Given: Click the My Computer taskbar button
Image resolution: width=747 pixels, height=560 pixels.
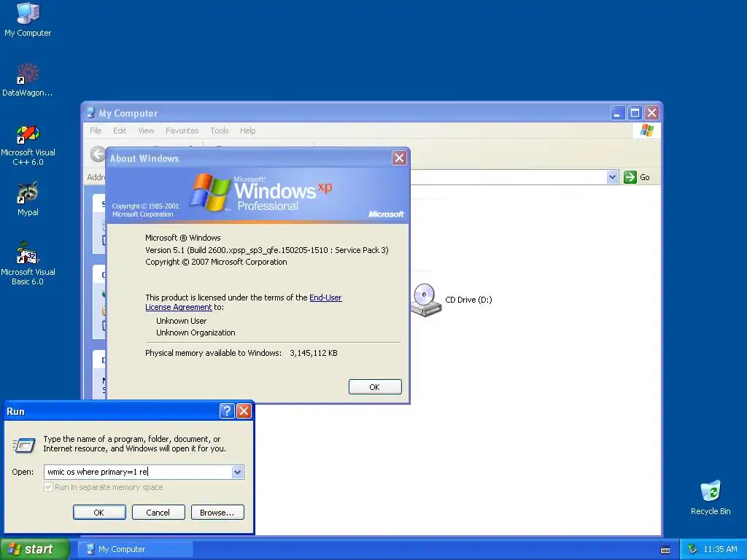Looking at the screenshot, I should pyautogui.click(x=136, y=549).
